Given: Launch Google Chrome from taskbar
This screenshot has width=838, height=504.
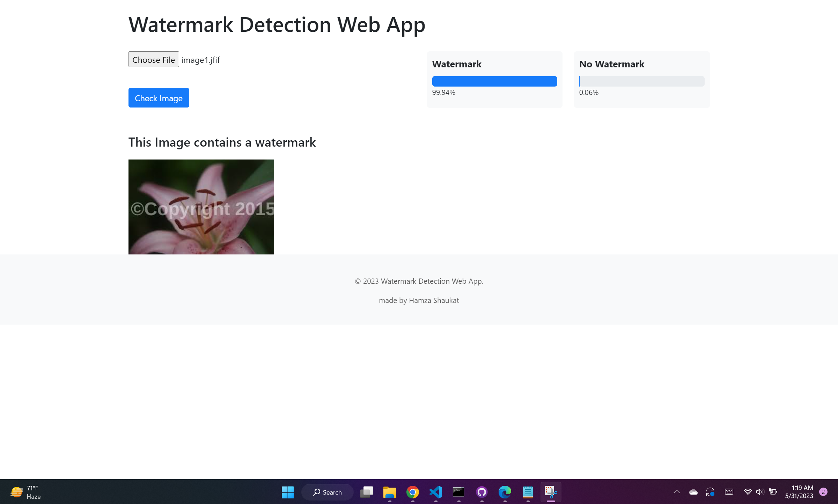Looking at the screenshot, I should point(413,492).
